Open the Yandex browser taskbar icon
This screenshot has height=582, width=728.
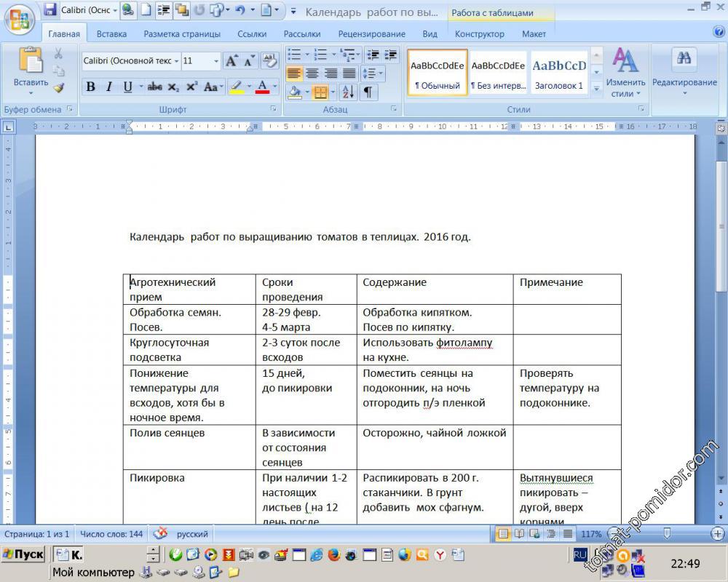click(x=440, y=554)
